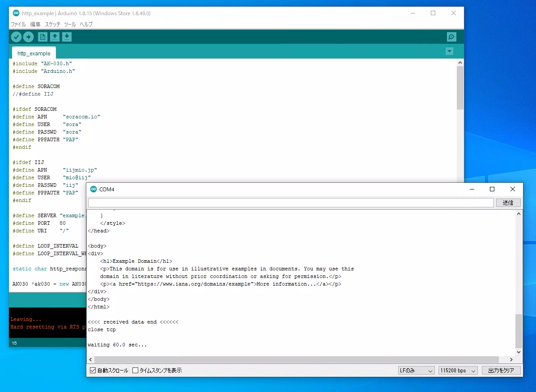
Task: Click the '#define PORT 80' line
Action: click(x=39, y=223)
